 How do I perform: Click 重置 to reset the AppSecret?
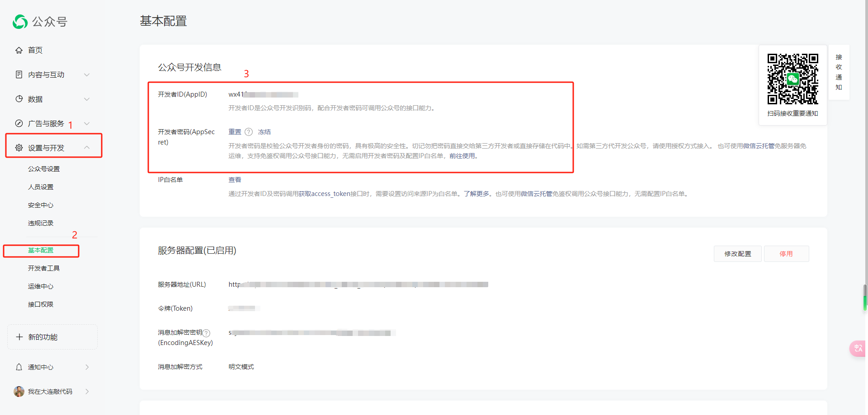coord(235,132)
